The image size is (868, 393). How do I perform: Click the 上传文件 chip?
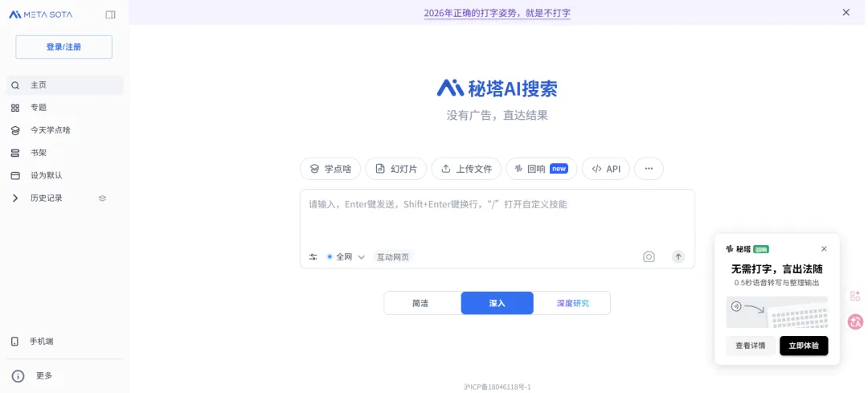point(466,169)
